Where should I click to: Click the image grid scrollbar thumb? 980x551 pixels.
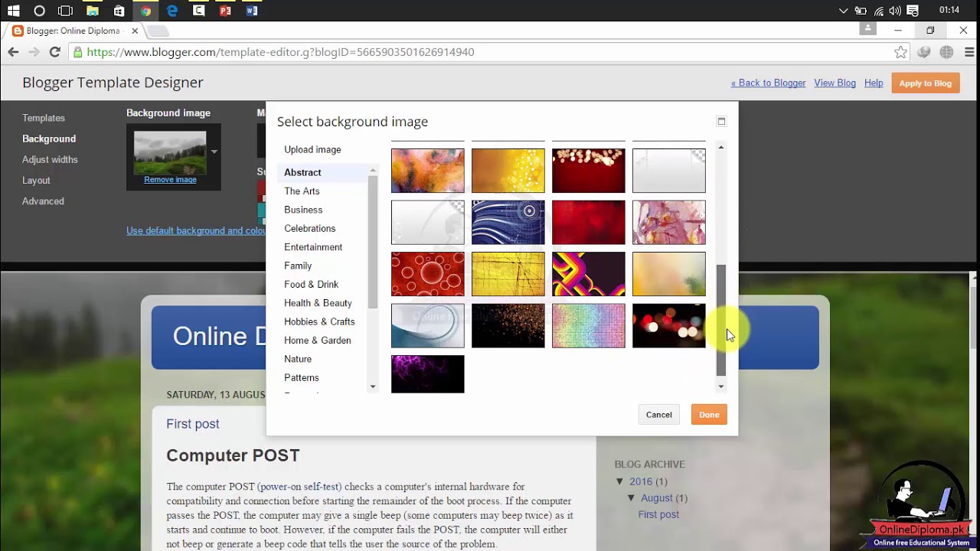point(721,320)
